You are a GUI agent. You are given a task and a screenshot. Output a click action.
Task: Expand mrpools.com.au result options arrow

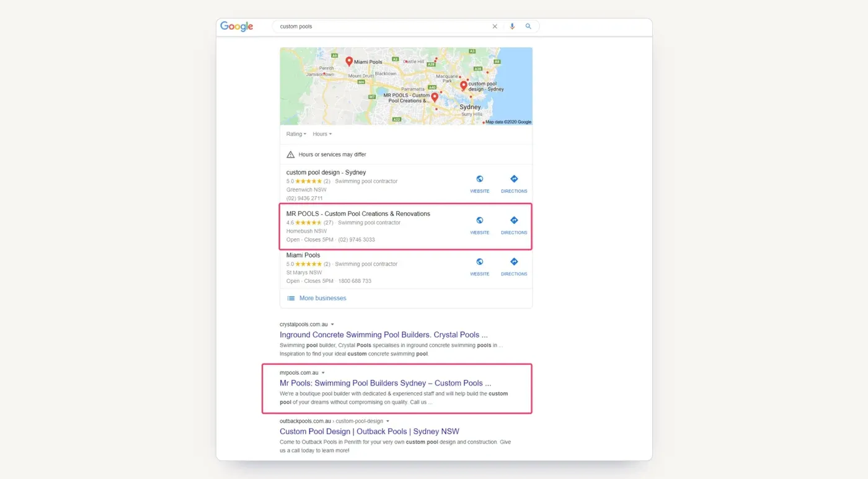pyautogui.click(x=323, y=373)
